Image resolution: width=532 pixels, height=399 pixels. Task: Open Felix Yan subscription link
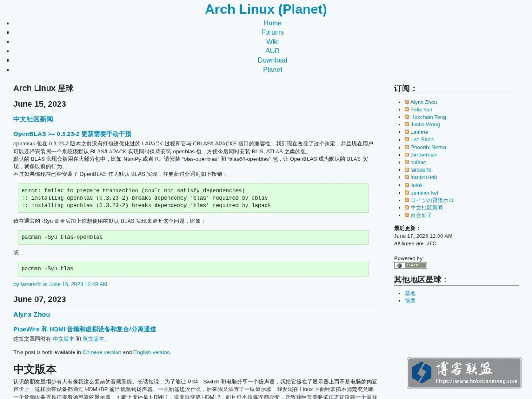(x=421, y=110)
